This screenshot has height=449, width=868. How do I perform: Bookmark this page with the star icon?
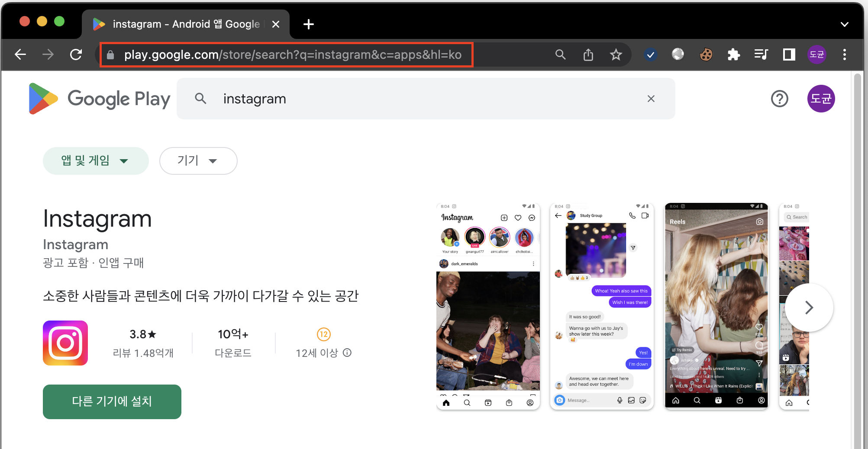pos(616,55)
